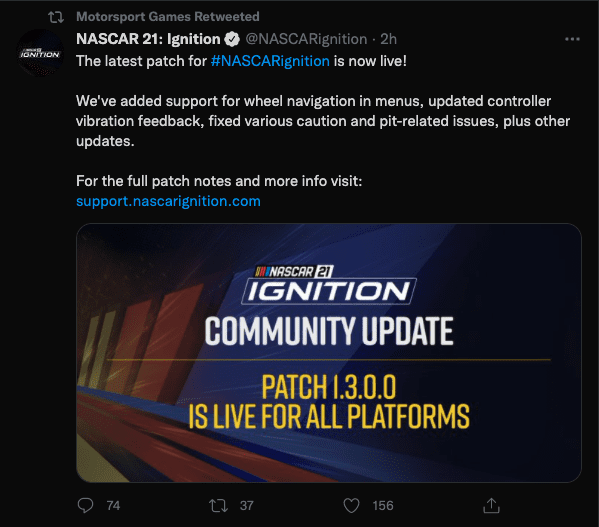Image resolution: width=599 pixels, height=527 pixels.
Task: Retweet using the arrows icon below the image
Action: [x=219, y=506]
